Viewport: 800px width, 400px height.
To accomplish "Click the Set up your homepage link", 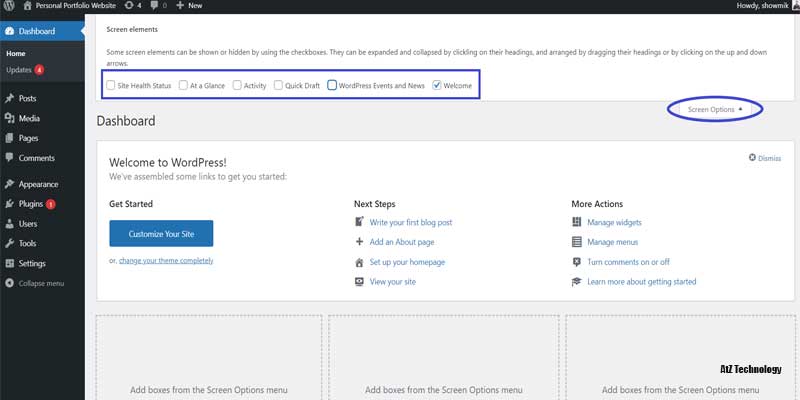I will [407, 262].
